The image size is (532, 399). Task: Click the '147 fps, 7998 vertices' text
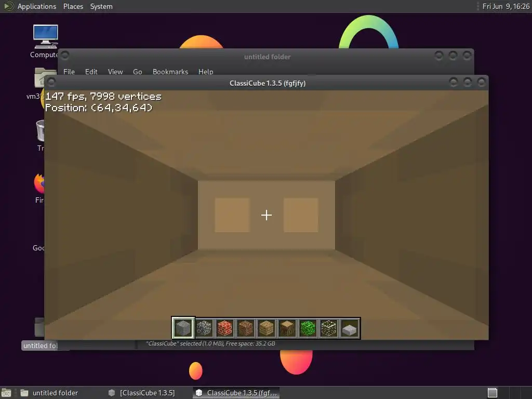tap(103, 96)
